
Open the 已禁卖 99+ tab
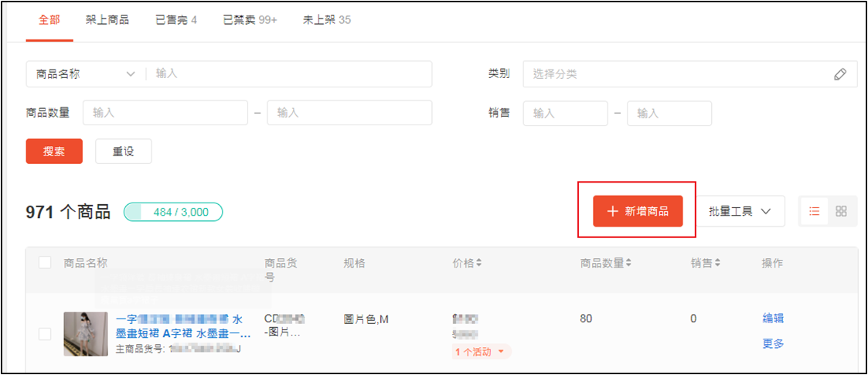[x=250, y=21]
